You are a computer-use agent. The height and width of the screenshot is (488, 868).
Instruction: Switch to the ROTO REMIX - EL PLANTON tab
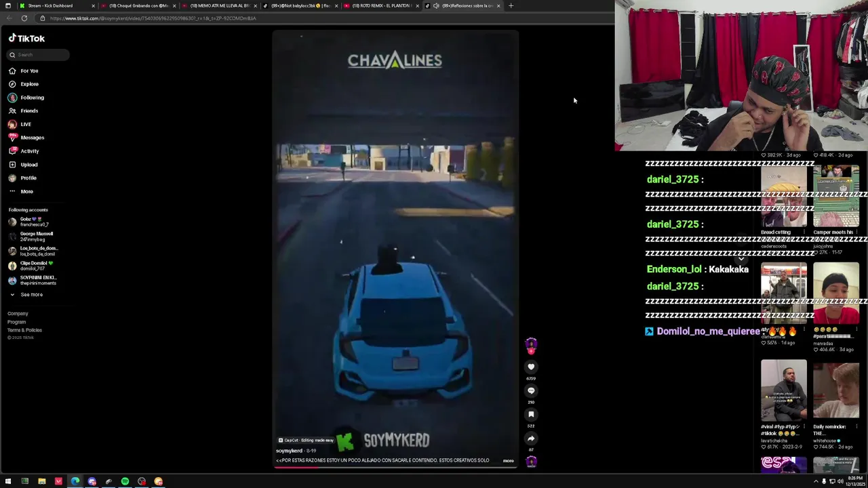coord(380,5)
